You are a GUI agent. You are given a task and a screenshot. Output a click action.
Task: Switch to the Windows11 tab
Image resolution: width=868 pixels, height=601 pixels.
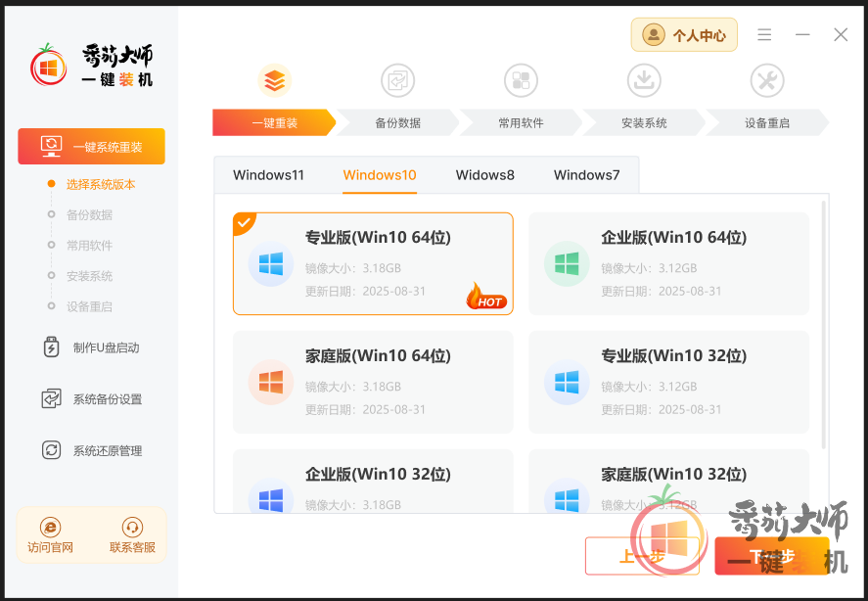pos(268,175)
